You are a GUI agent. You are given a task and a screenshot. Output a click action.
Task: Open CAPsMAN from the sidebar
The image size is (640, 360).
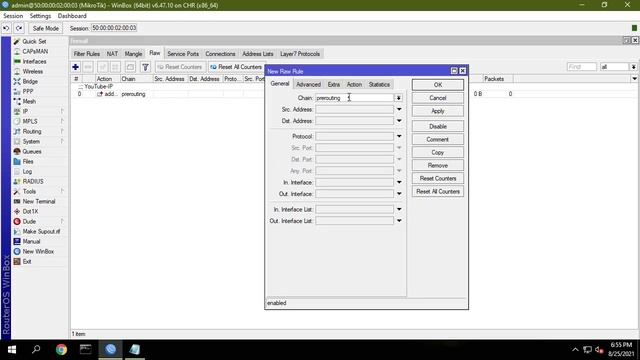click(x=35, y=51)
